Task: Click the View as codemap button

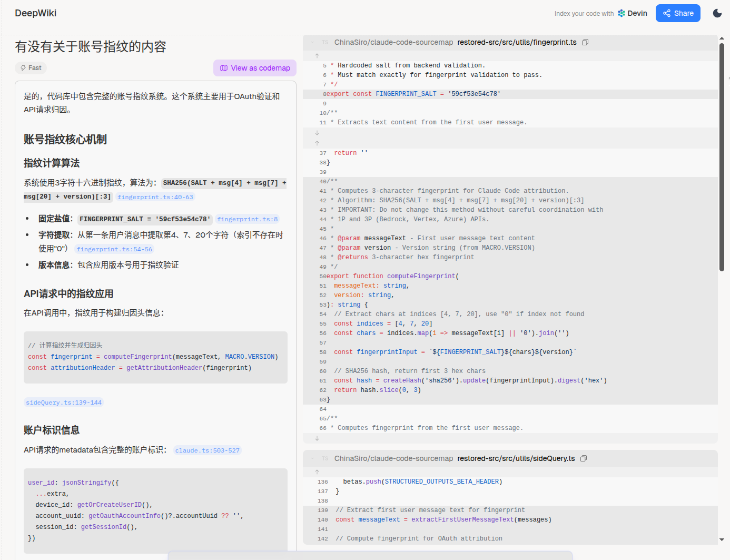Action: click(255, 68)
